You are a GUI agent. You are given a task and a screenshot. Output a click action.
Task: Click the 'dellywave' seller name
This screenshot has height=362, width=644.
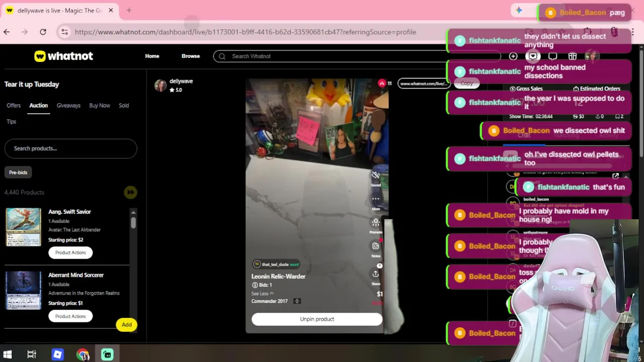181,81
